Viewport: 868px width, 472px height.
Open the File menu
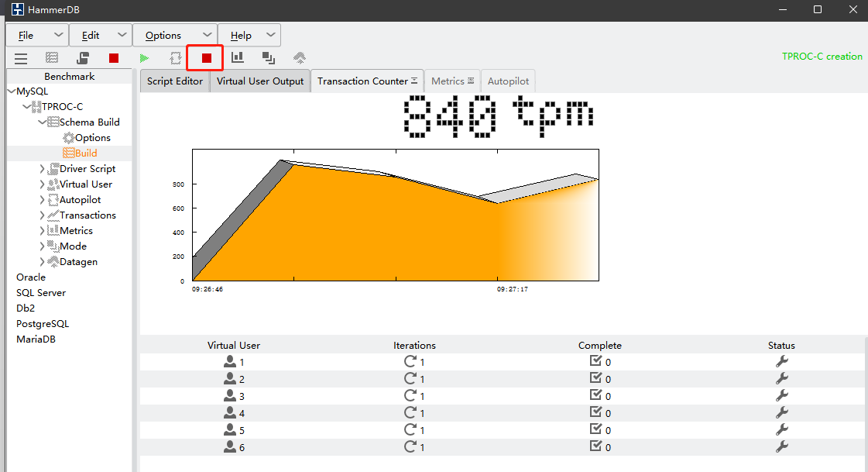[37, 36]
